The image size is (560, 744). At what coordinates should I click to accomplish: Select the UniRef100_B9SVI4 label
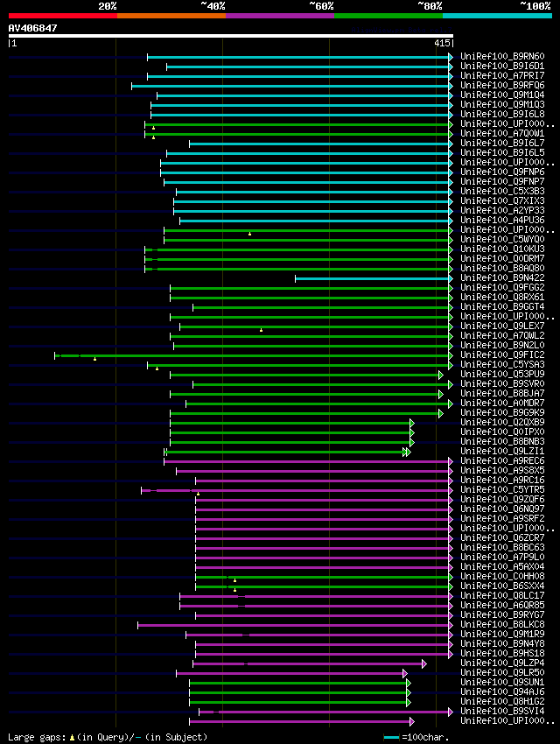(x=502, y=712)
